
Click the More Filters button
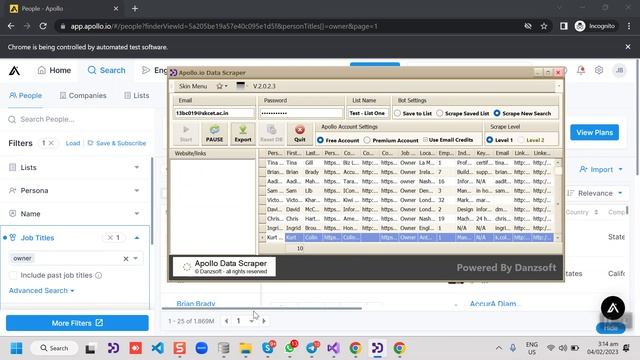pyautogui.click(x=77, y=323)
